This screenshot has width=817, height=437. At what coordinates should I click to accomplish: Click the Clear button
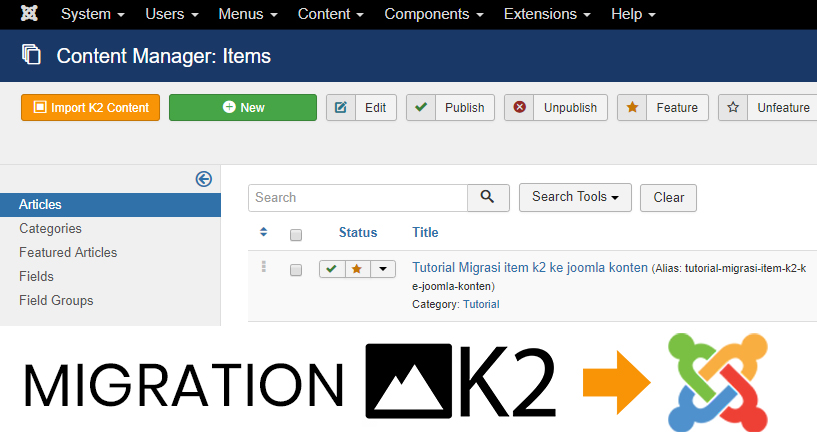coord(669,198)
